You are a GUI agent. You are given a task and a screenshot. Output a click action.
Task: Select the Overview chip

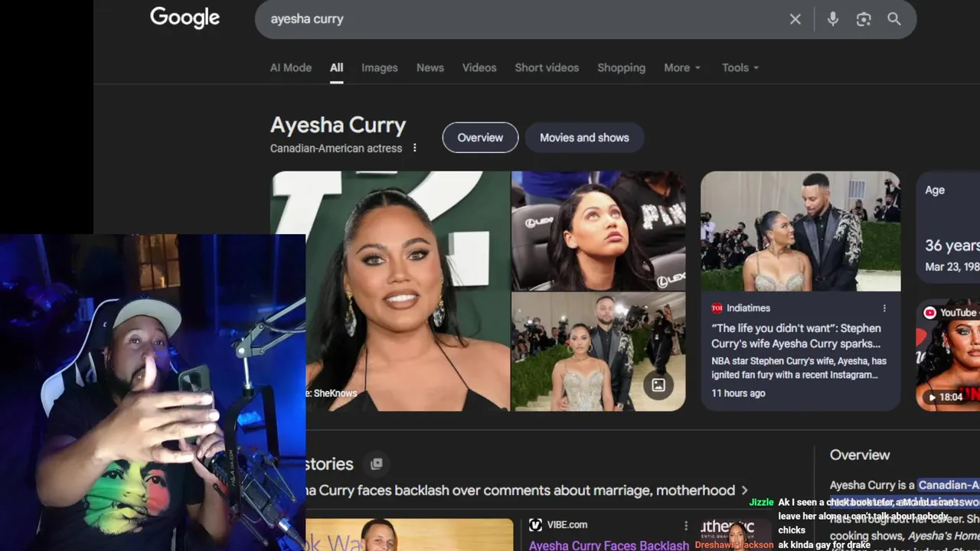(x=480, y=138)
